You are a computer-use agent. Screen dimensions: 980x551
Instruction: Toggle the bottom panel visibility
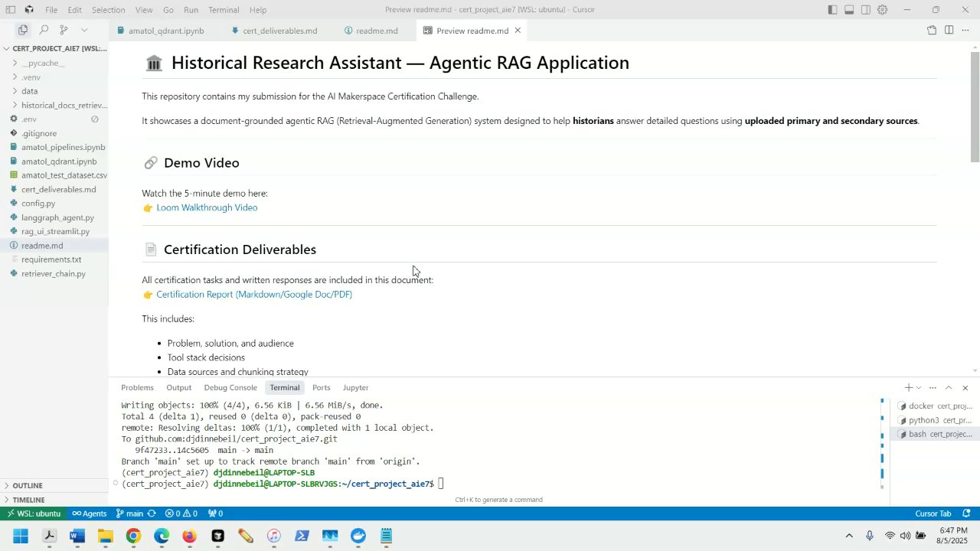(849, 10)
